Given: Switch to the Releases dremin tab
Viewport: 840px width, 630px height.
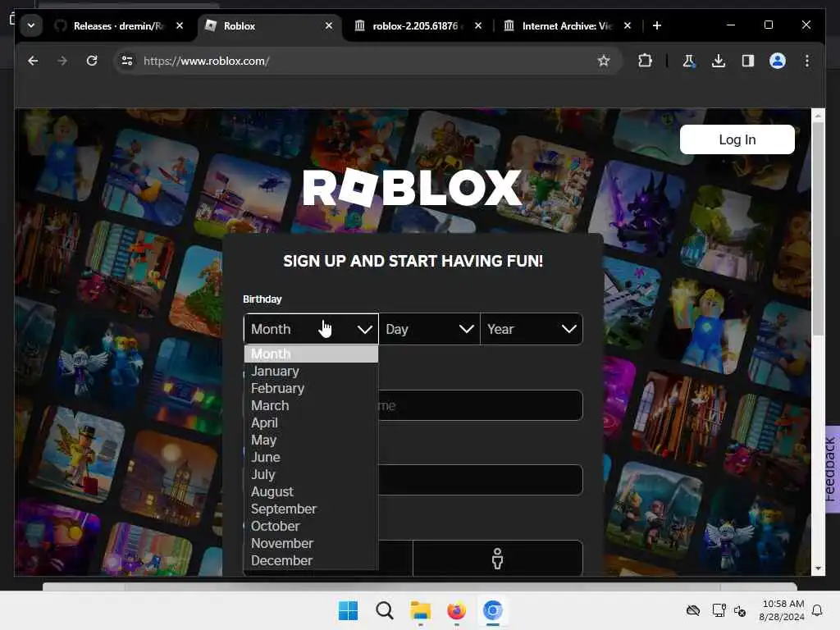Looking at the screenshot, I should coord(118,25).
